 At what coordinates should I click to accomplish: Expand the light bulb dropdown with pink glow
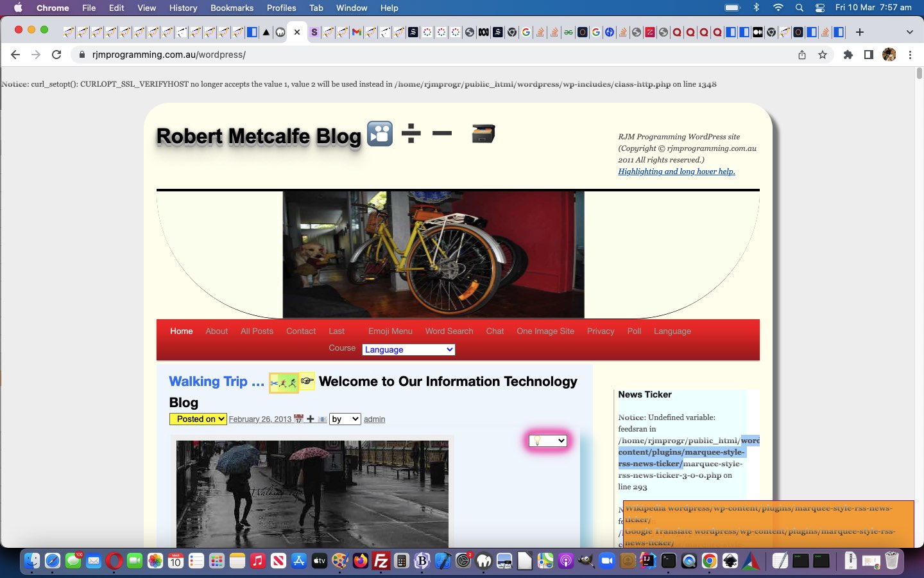coord(547,441)
